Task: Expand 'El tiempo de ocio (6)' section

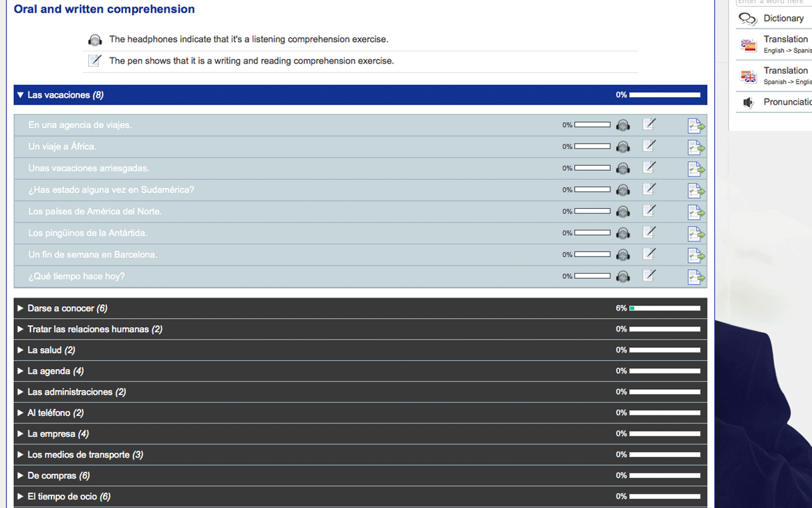Action: coord(360,497)
